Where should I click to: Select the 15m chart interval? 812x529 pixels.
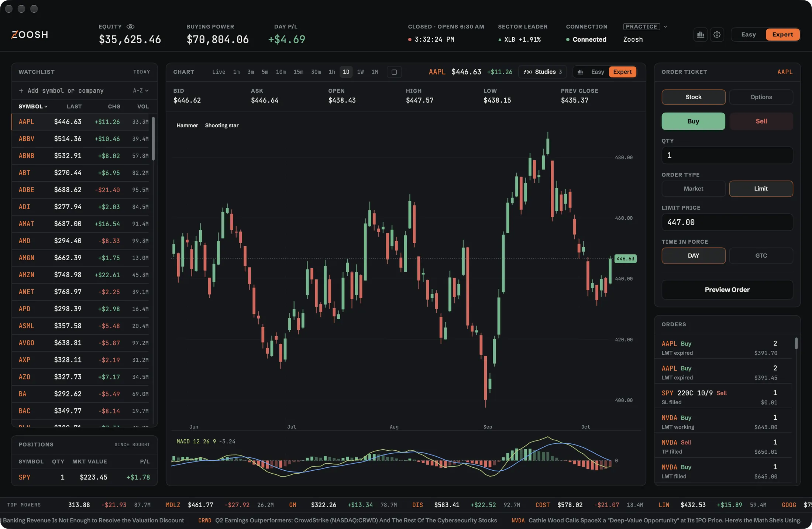(x=298, y=72)
